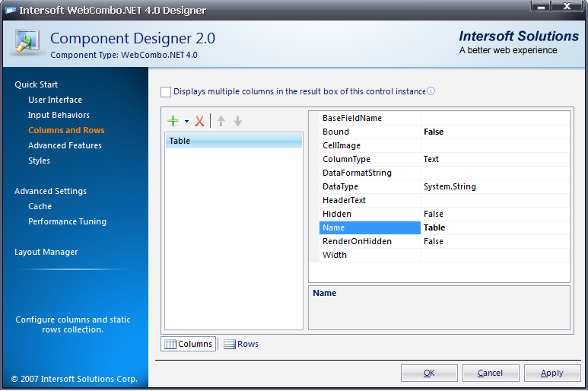Switch to the Rows tab

[241, 344]
